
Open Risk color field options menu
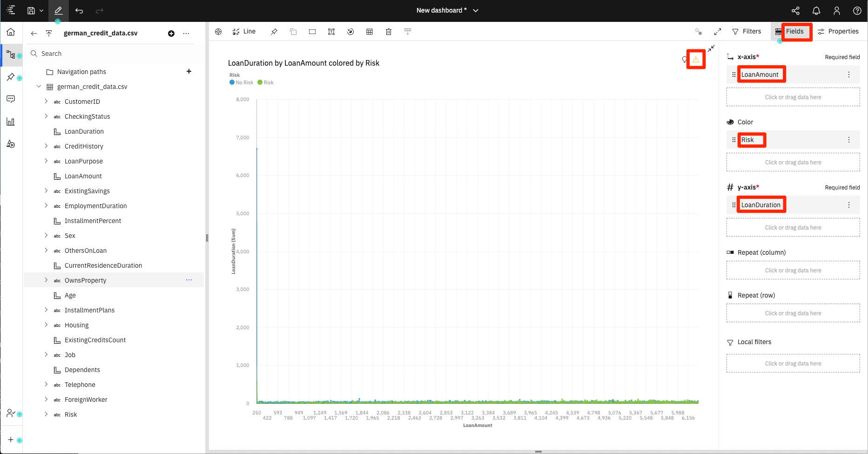point(849,140)
